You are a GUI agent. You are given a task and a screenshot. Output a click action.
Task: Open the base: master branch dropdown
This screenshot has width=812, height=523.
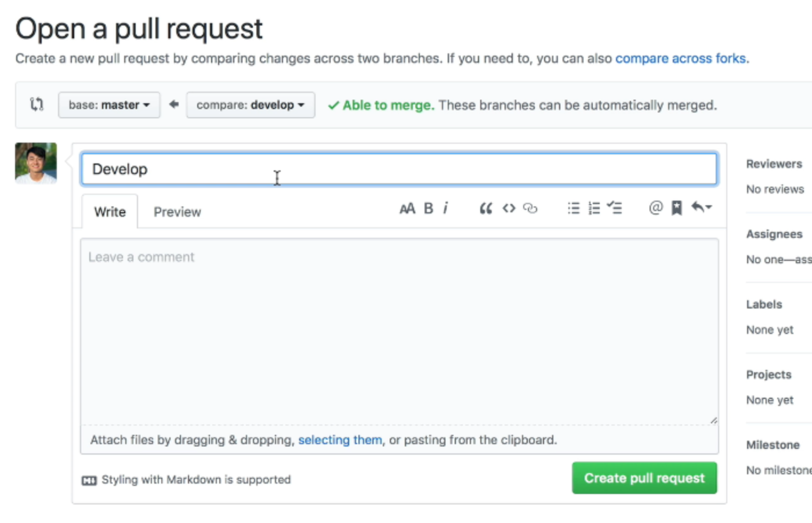(x=109, y=105)
